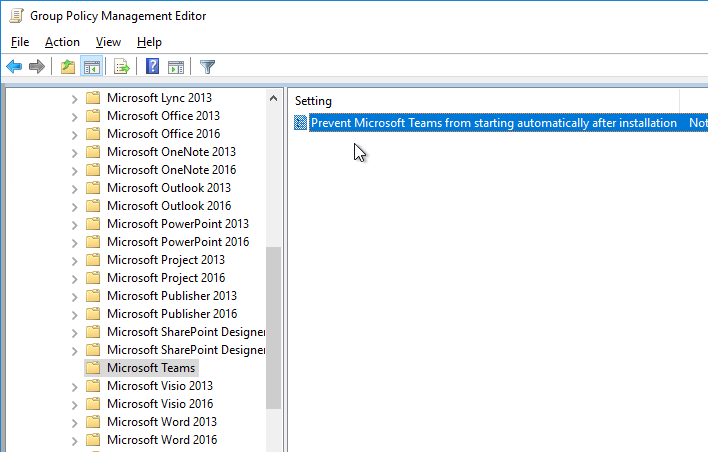Select Microsoft Word 2013 in the tree

click(x=162, y=422)
